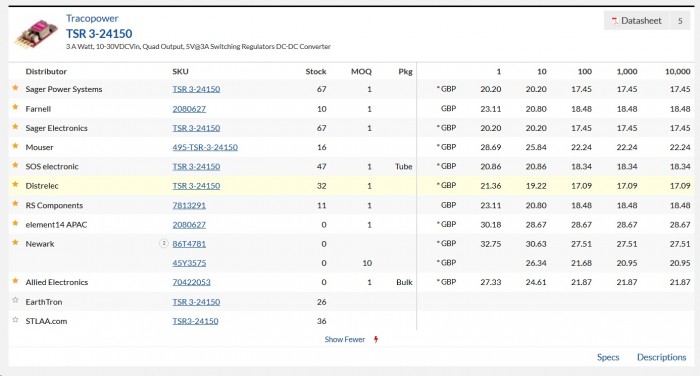Open Newark SKU 86T4781
The width and height of the screenshot is (700, 376).
(189, 244)
